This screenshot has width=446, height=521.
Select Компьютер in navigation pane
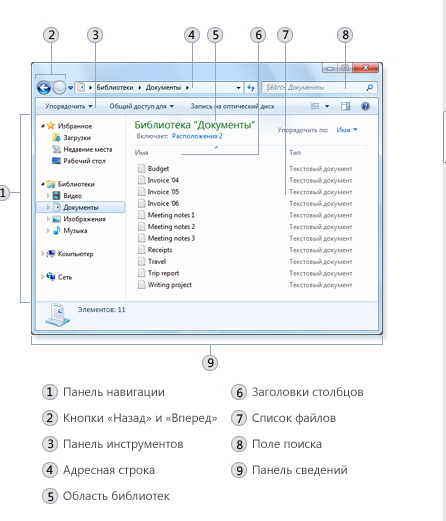75,254
